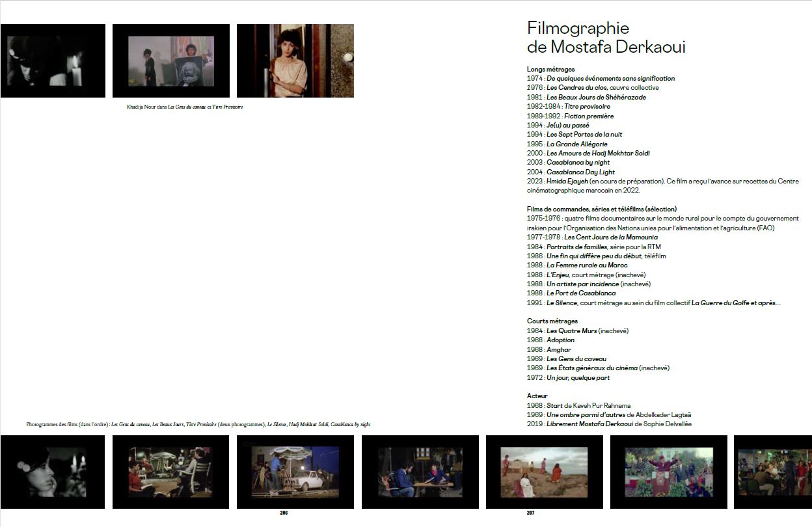This screenshot has height=527, width=812.
Task: Select the photogram showing a Karl Marx portrait
Action: pos(171,61)
